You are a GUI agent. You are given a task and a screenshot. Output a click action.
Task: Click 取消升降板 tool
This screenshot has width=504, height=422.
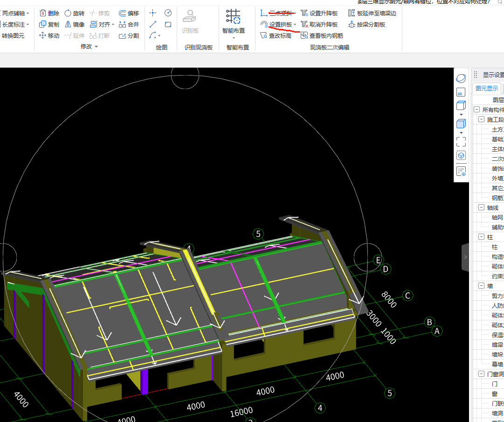click(x=319, y=24)
